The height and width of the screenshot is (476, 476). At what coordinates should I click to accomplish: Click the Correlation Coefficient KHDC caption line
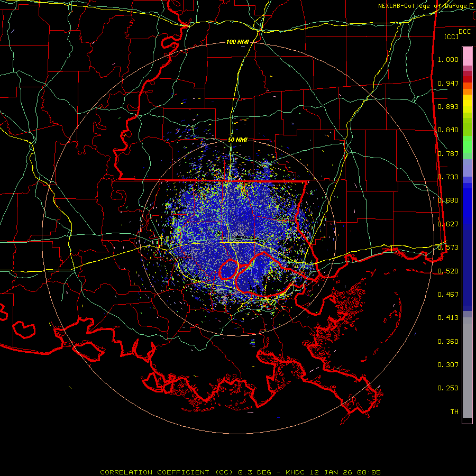click(x=240, y=472)
